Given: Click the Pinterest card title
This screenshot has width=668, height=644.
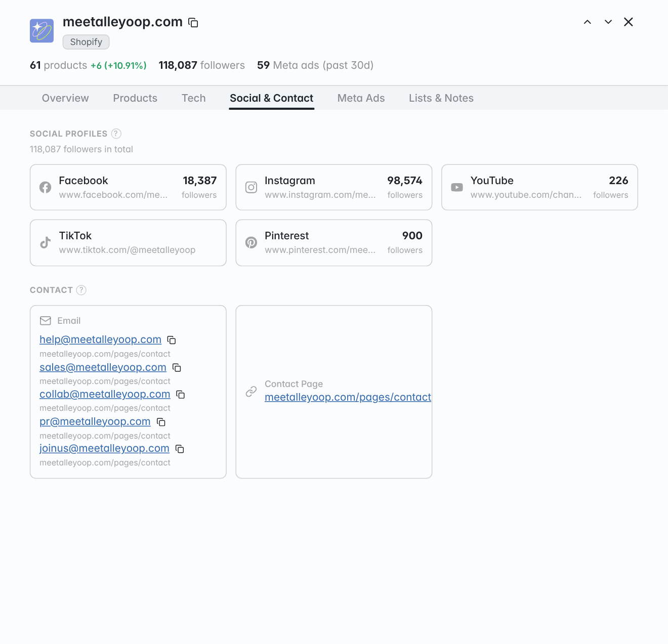Looking at the screenshot, I should pyautogui.click(x=286, y=236).
